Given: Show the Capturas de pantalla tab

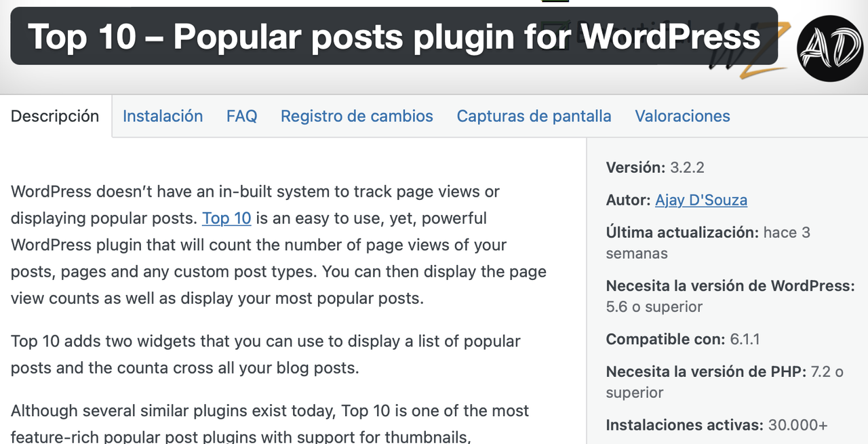Looking at the screenshot, I should pos(534,116).
